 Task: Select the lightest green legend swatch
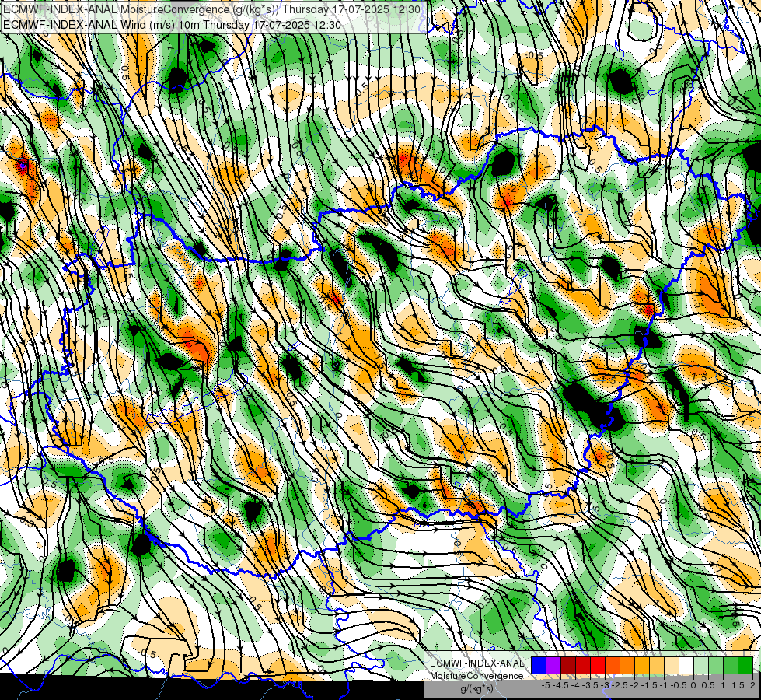[701, 665]
